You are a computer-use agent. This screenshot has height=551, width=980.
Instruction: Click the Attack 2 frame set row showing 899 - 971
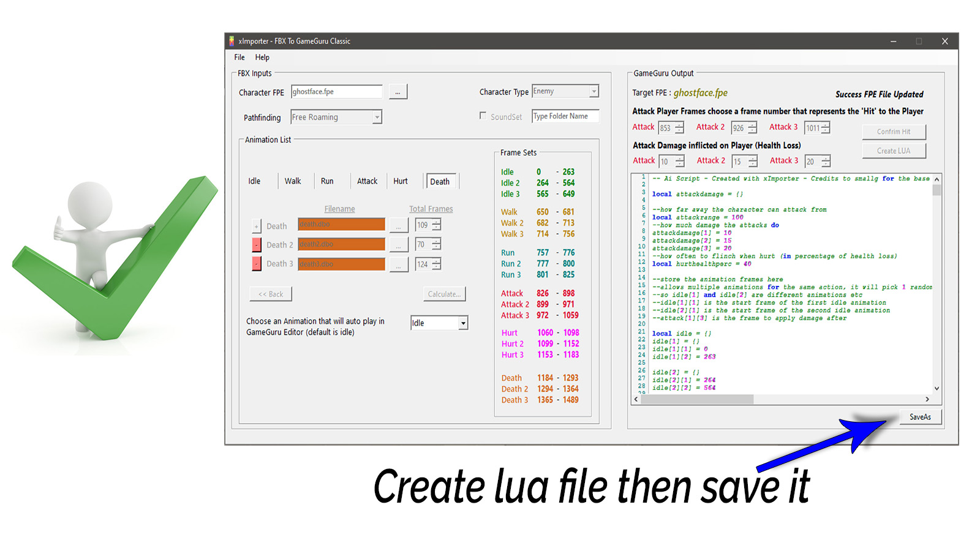(538, 304)
